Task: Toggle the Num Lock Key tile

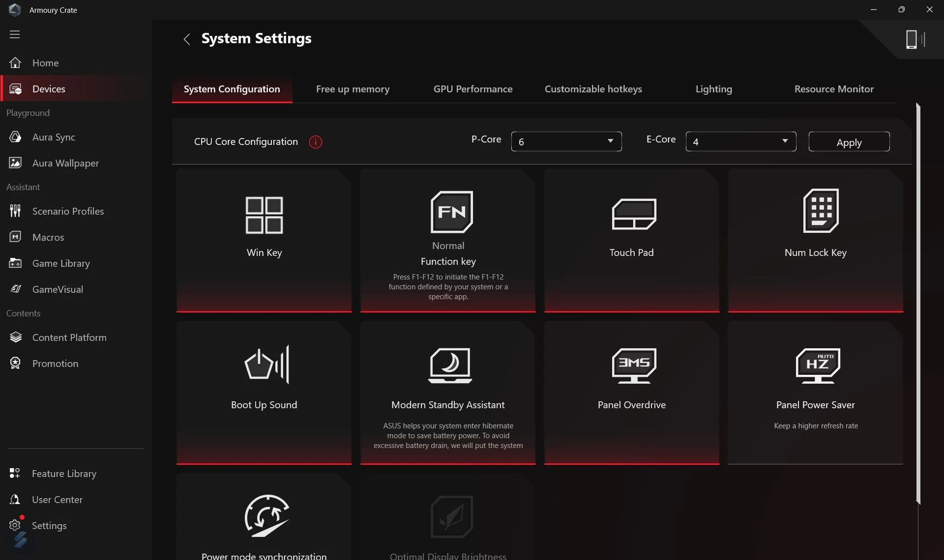Action: 816,241
